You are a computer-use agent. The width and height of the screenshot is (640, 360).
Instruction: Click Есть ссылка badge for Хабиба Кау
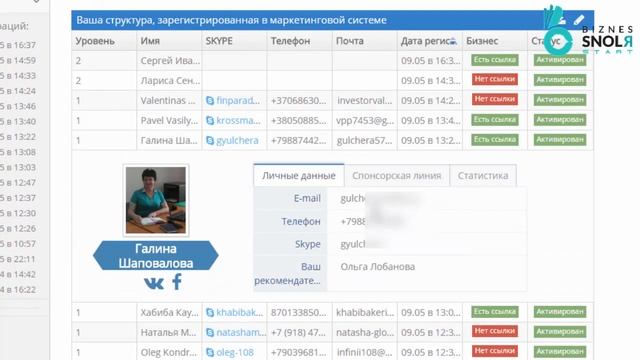coord(495,312)
